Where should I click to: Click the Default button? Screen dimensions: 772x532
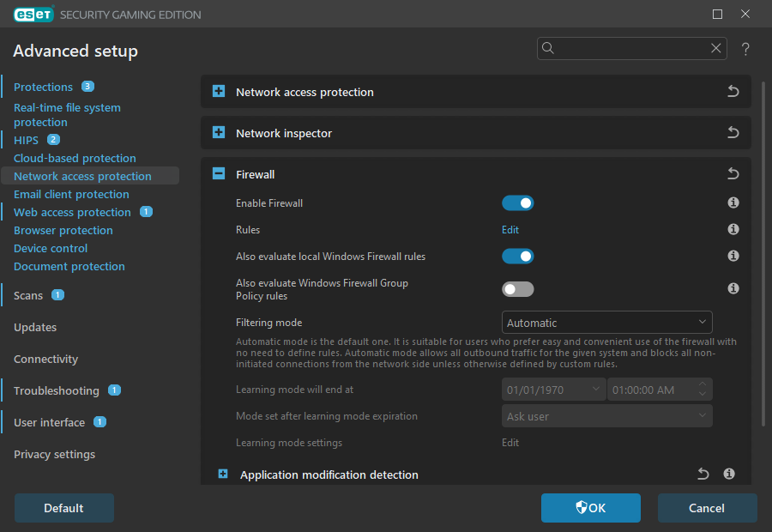coord(64,508)
